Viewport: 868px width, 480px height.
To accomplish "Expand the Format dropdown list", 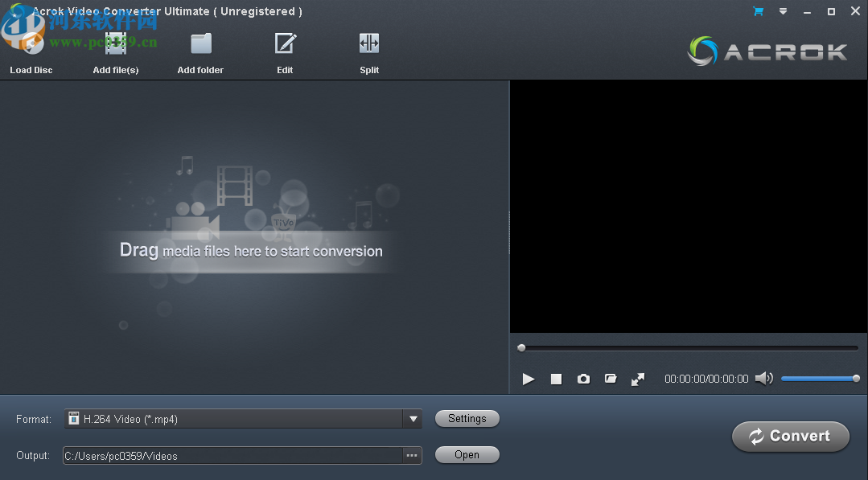I will 413,418.
